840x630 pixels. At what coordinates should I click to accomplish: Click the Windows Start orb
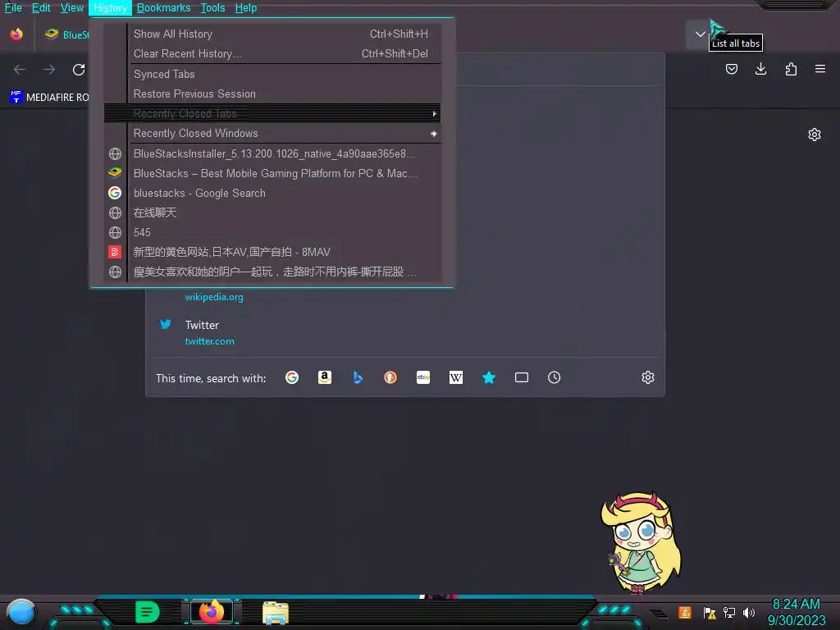pos(21,613)
